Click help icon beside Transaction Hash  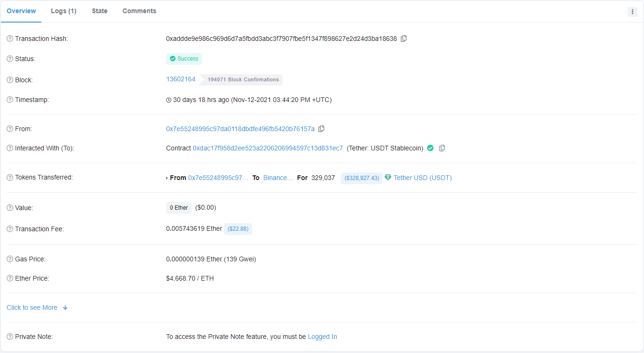point(10,39)
